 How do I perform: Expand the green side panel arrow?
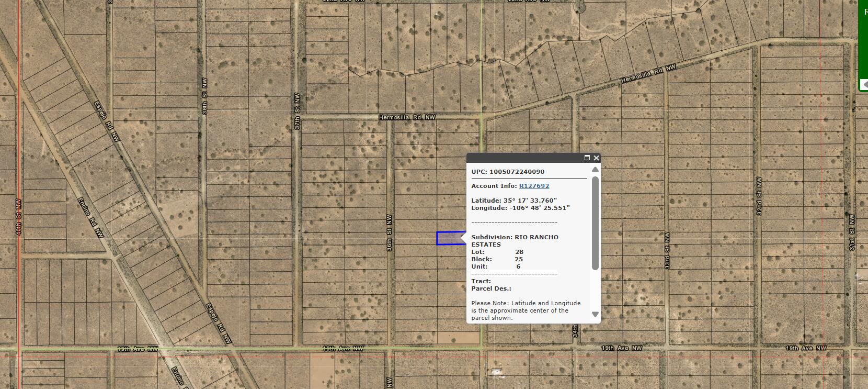864,84
